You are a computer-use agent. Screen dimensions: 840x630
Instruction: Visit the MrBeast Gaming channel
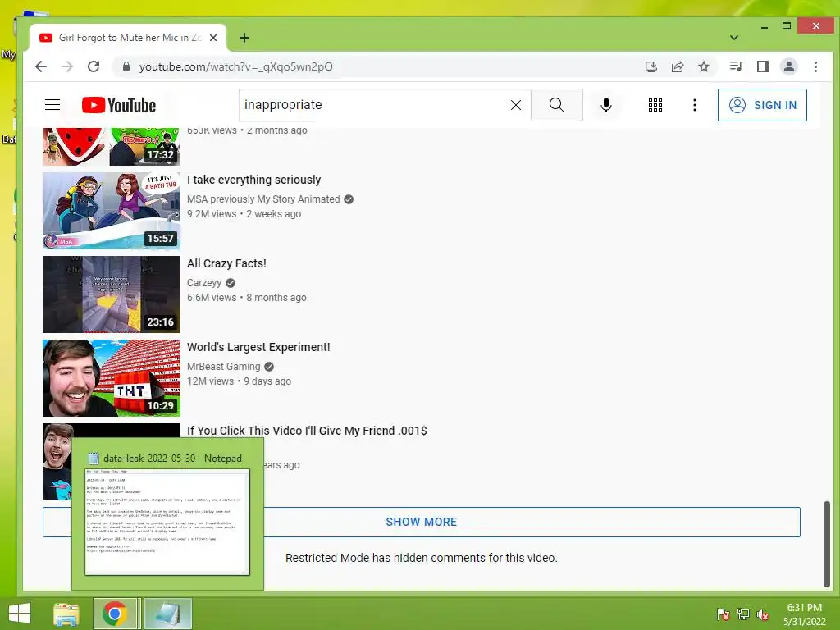pyautogui.click(x=223, y=367)
